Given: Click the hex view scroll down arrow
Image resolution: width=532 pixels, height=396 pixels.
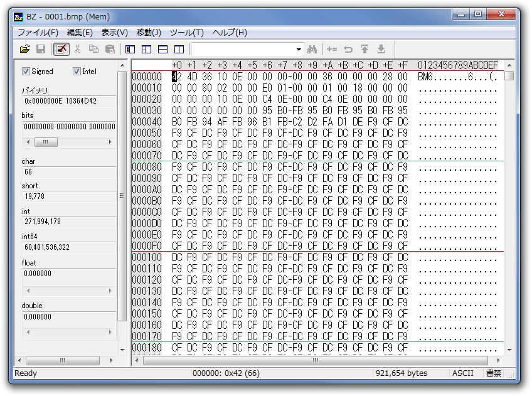Looking at the screenshot, I should [x=509, y=350].
